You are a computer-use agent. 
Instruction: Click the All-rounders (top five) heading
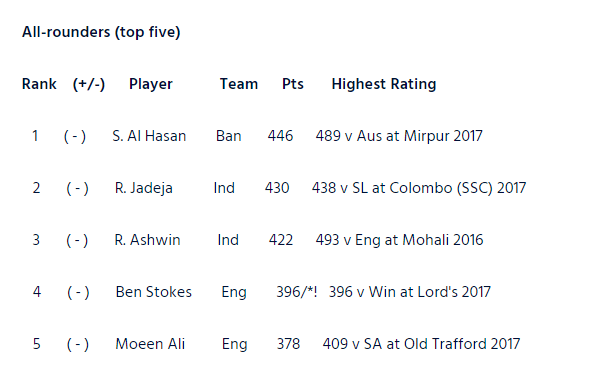coord(101,32)
